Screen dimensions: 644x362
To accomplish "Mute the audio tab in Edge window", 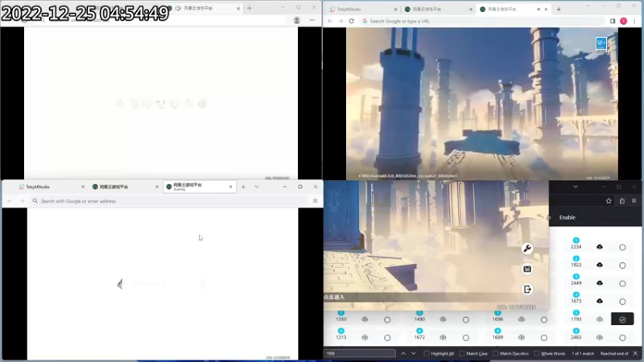I will (x=178, y=8).
